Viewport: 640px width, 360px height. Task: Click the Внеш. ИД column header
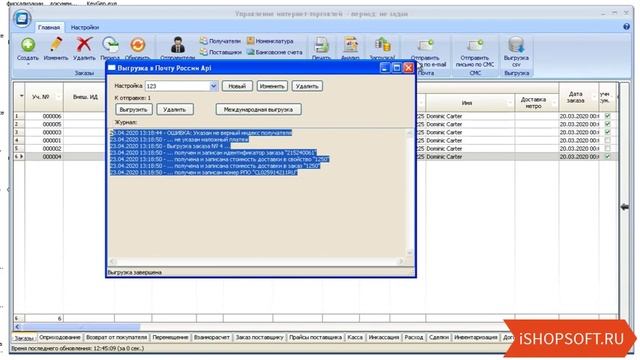(85, 97)
